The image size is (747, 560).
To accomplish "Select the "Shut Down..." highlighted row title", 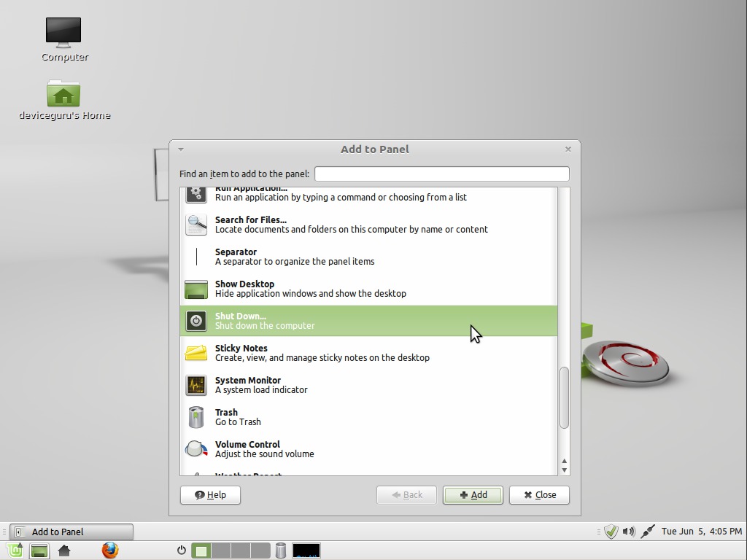I will point(240,316).
